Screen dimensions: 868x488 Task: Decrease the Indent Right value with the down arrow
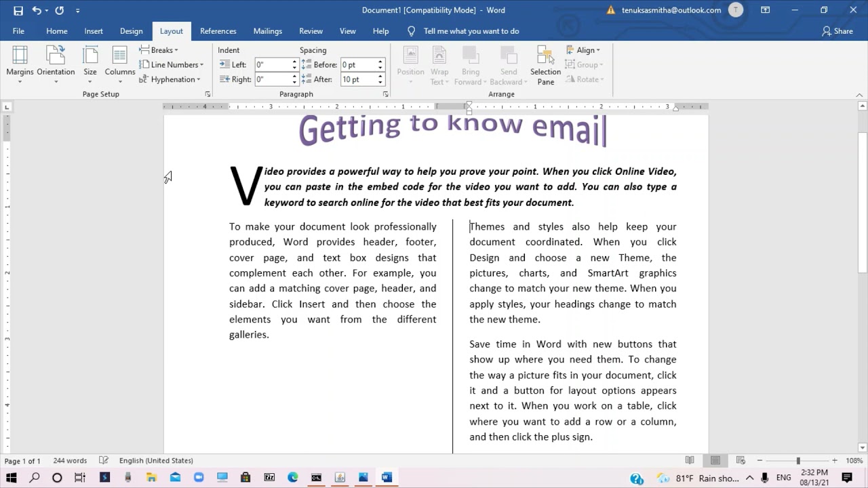pos(295,83)
